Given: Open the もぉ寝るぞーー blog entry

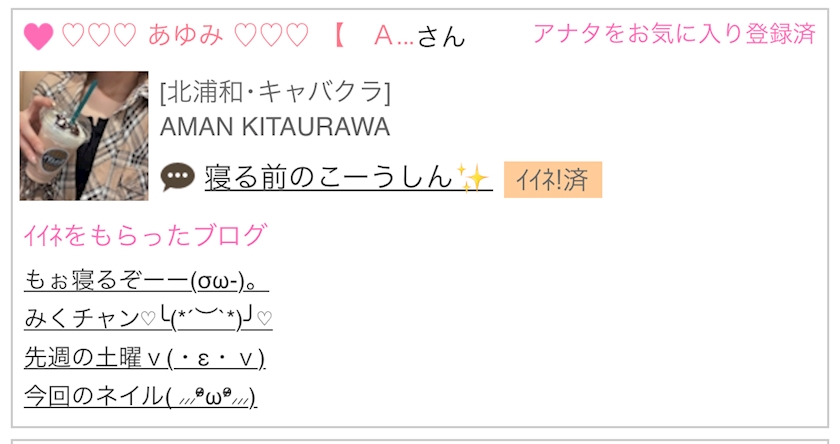Looking at the screenshot, I should click(145, 280).
